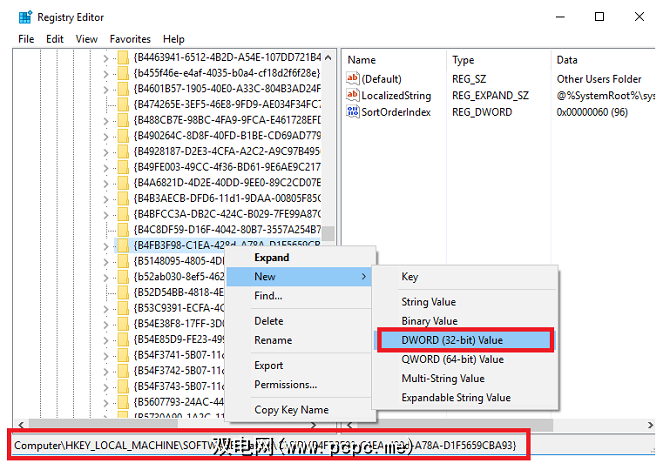Click the right pane horizontal scroll right arrow
The width and height of the screenshot is (670, 470).
point(650,425)
